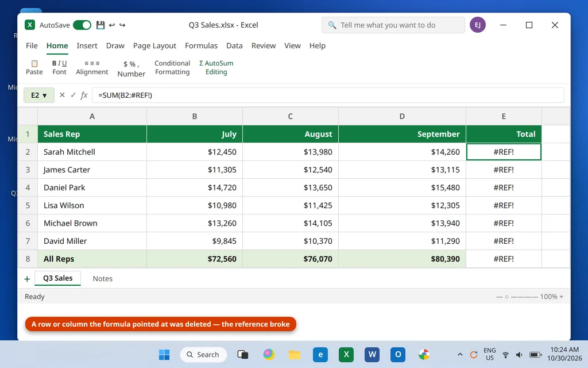Click the 'Sarah Mitchell' cell
Image resolution: width=588 pixels, height=368 pixels.
[92, 152]
